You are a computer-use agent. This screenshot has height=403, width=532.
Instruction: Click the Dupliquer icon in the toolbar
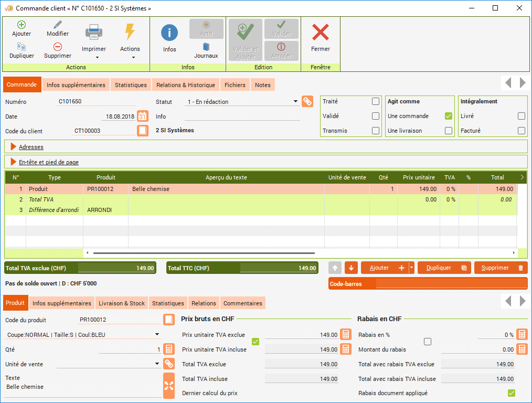pos(22,47)
